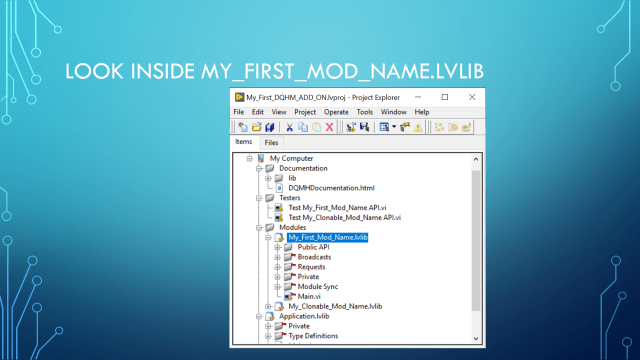Screen dimensions: 640x360
Task: Click the second build toolbar icon
Action: [364, 127]
